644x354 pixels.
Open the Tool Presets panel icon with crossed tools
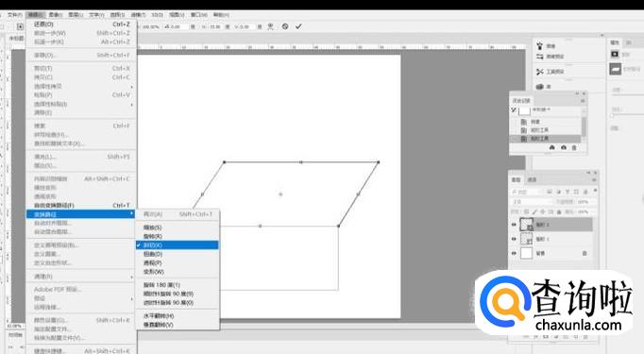[x=540, y=72]
